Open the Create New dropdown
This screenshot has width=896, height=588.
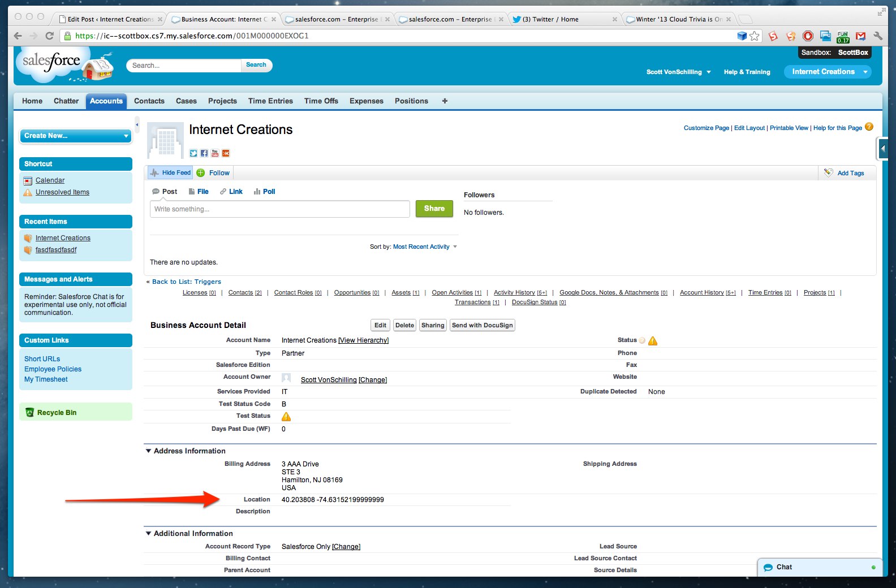click(76, 136)
